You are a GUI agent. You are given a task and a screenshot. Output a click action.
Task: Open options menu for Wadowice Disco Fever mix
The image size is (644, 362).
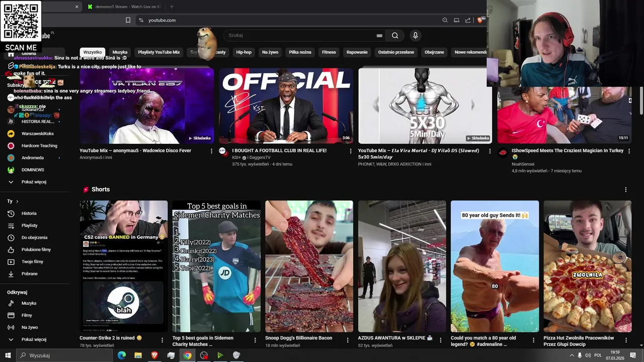point(211,151)
